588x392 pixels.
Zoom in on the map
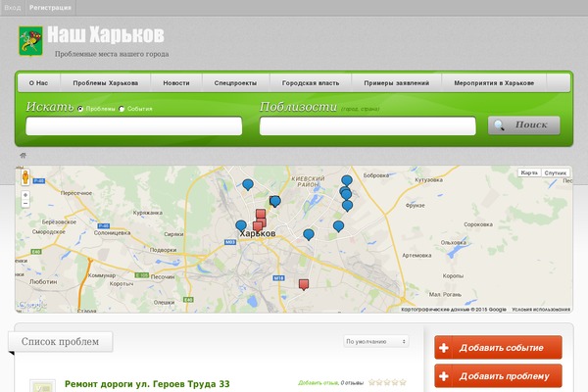(25, 195)
